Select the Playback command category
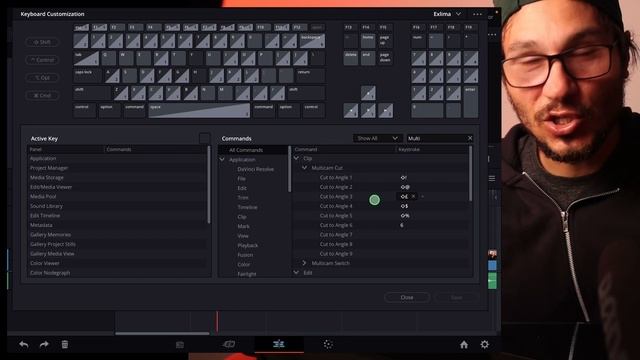 click(247, 245)
